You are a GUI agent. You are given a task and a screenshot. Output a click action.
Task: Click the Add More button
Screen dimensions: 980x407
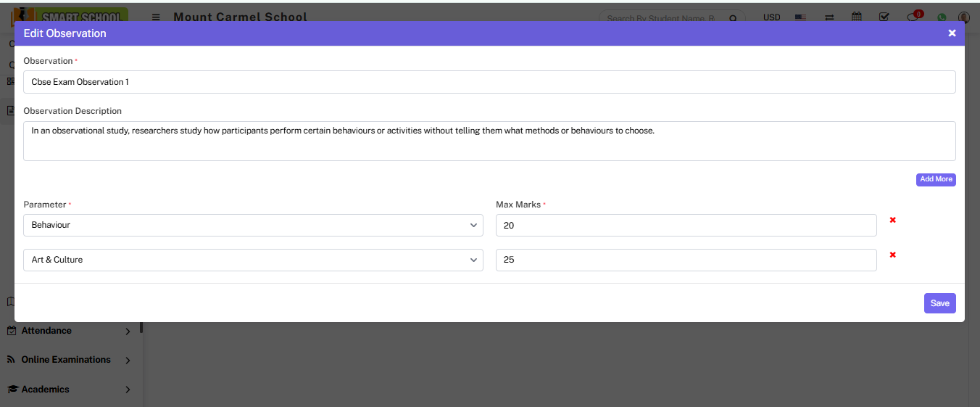point(936,179)
